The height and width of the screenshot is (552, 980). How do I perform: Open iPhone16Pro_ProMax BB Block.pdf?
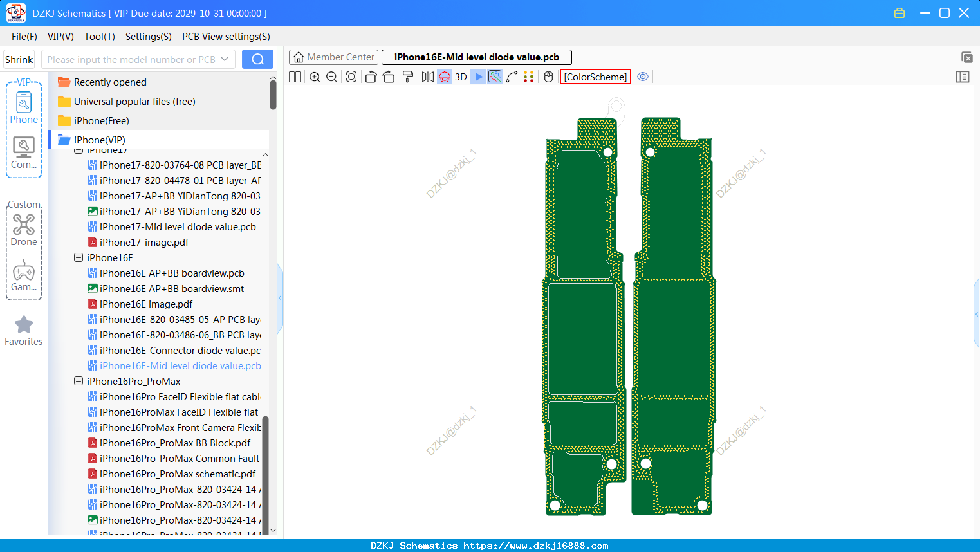tap(175, 443)
